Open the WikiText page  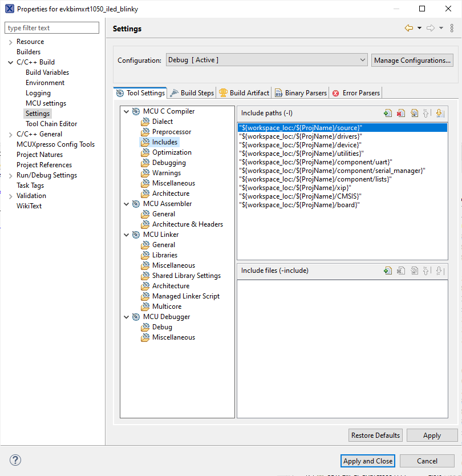click(x=29, y=206)
